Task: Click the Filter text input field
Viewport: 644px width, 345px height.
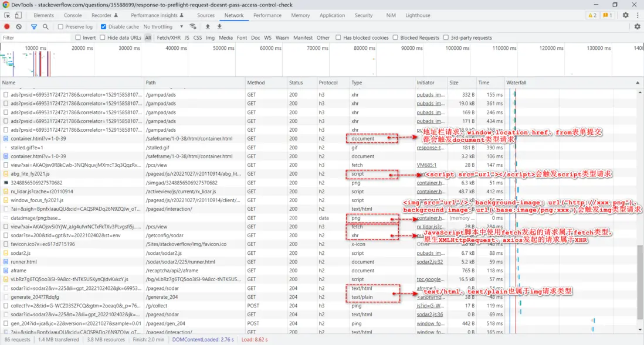Action: point(35,37)
